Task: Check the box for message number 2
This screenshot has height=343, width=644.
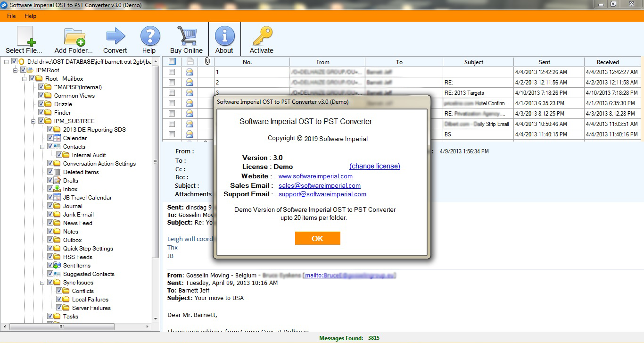Action: pyautogui.click(x=172, y=82)
